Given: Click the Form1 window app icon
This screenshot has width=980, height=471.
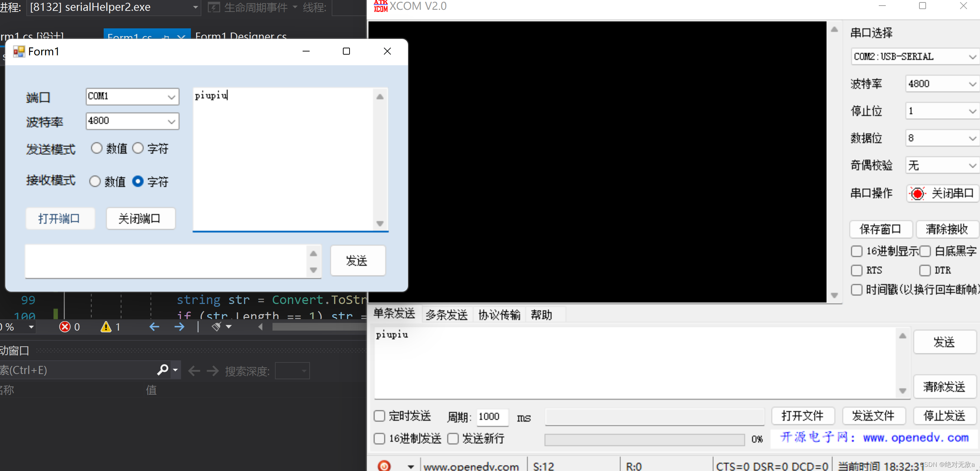Looking at the screenshot, I should [x=19, y=51].
